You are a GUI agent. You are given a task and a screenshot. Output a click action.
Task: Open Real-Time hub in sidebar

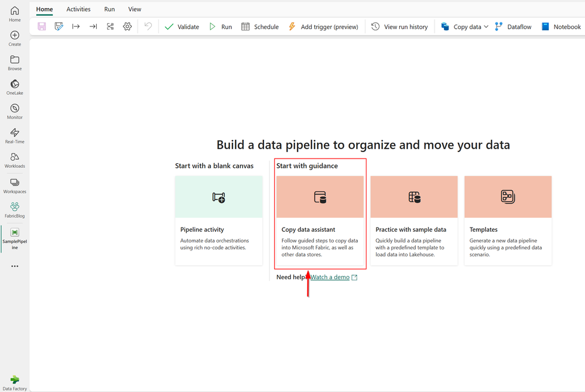[x=15, y=136]
